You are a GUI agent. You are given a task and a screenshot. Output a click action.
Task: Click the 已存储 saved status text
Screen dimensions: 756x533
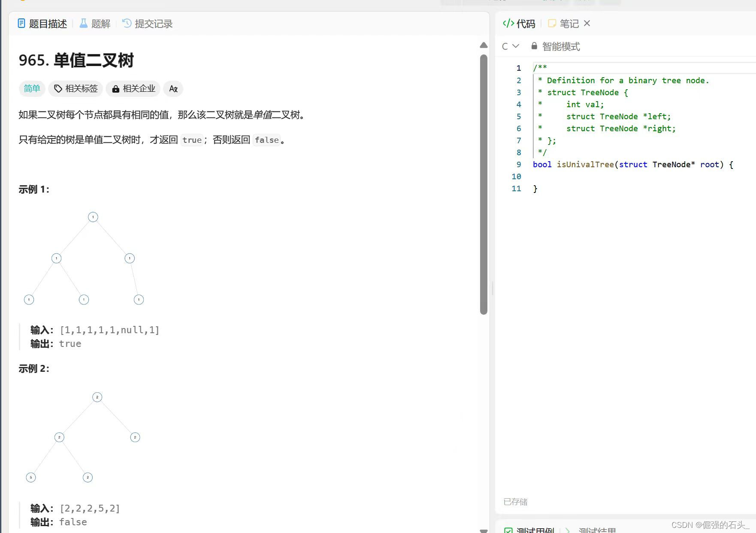pyautogui.click(x=515, y=502)
